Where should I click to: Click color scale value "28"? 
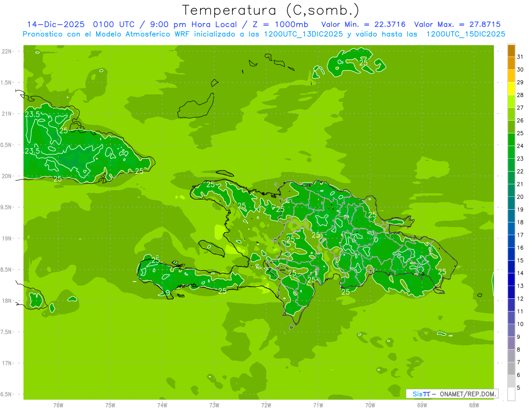click(520, 95)
